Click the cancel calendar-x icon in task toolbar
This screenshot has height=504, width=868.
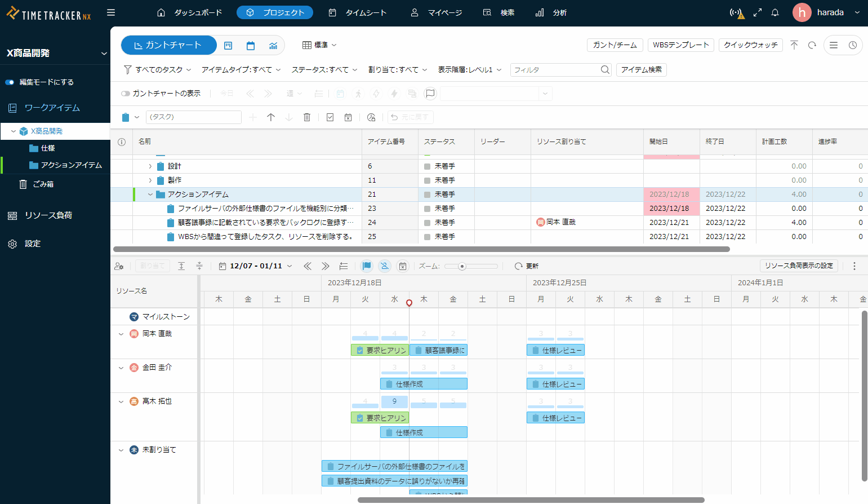(348, 117)
